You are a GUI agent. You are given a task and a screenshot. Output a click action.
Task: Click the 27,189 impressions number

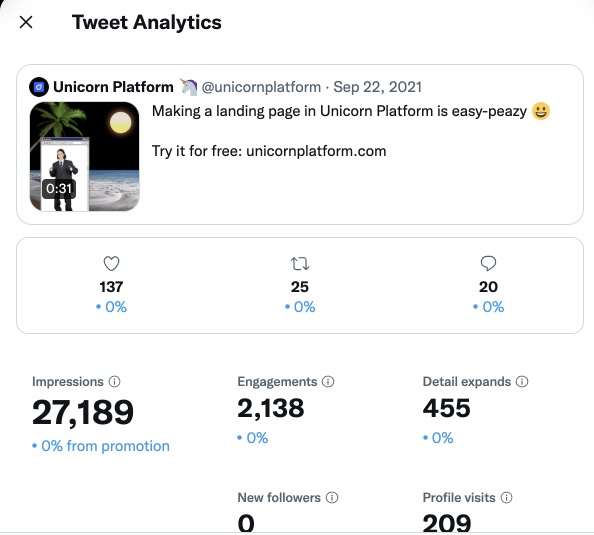83,412
